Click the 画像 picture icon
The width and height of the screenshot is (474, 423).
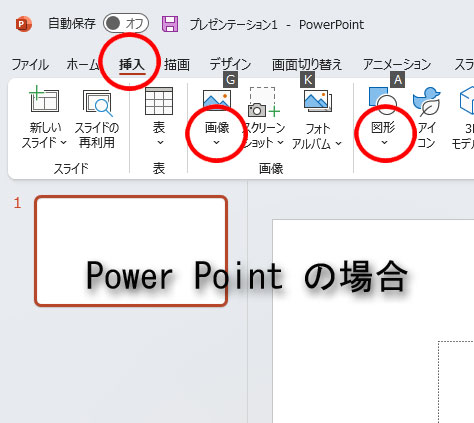coord(217,100)
